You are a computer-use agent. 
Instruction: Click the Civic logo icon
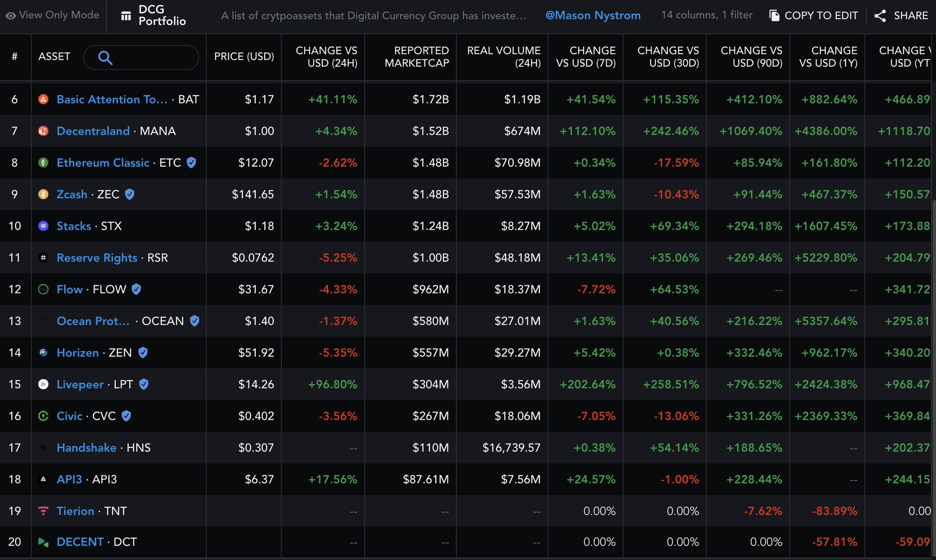(x=43, y=416)
